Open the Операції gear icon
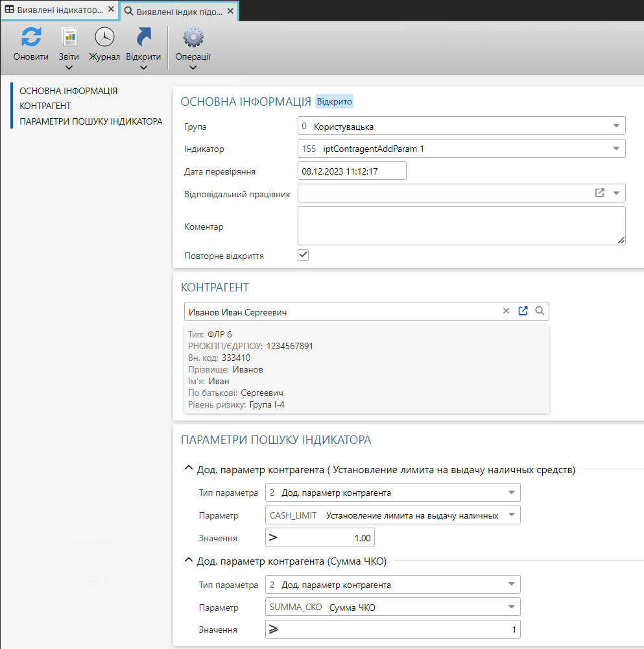 [x=193, y=37]
